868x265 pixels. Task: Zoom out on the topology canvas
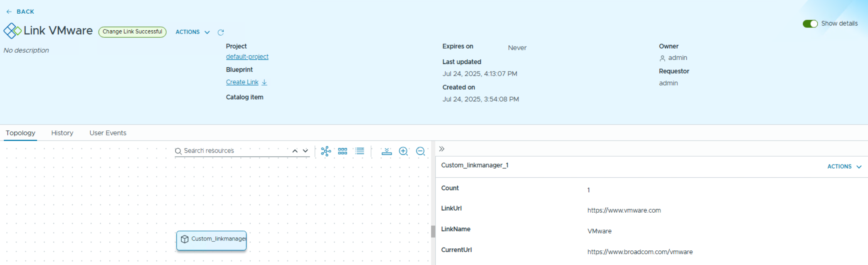point(420,151)
